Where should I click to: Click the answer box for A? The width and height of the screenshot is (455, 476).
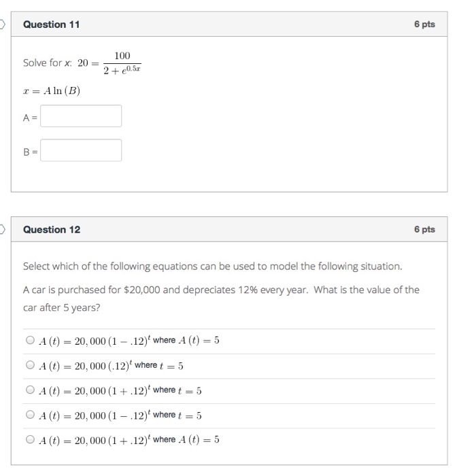point(81,116)
